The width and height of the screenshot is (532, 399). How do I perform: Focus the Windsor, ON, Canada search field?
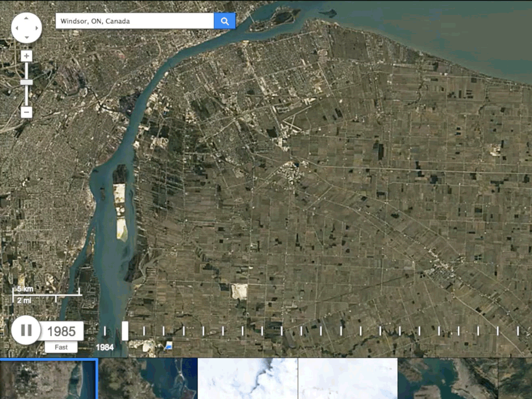coord(135,21)
